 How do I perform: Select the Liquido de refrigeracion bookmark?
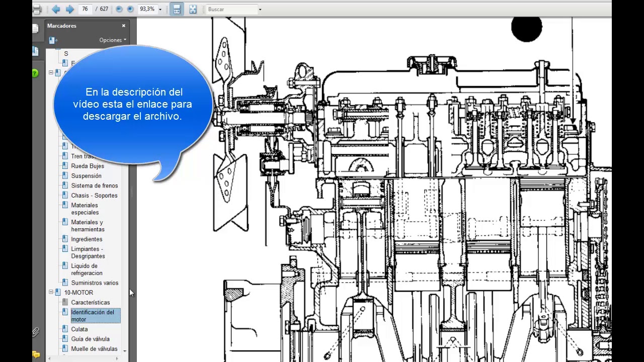(x=87, y=269)
